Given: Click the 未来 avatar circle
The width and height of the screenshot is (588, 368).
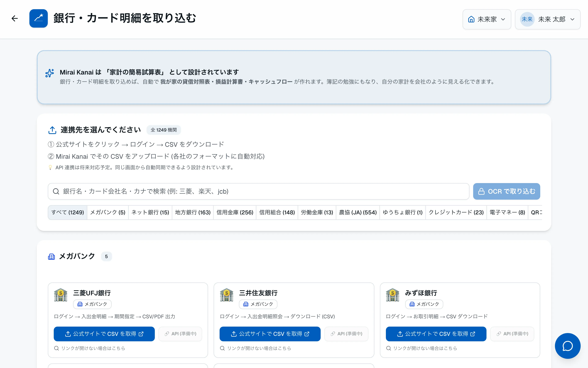Looking at the screenshot, I should click(527, 19).
